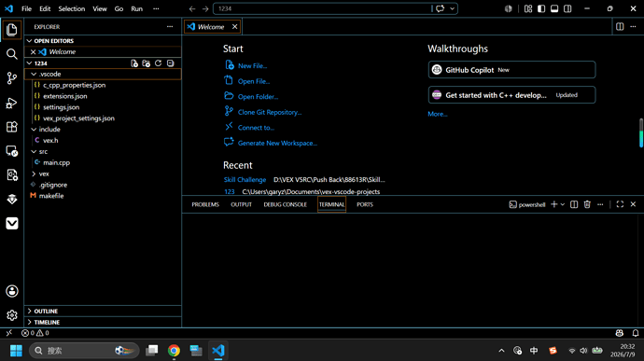Click the command center search box
Image resolution: width=644 pixels, height=361 pixels.
tap(322, 8)
